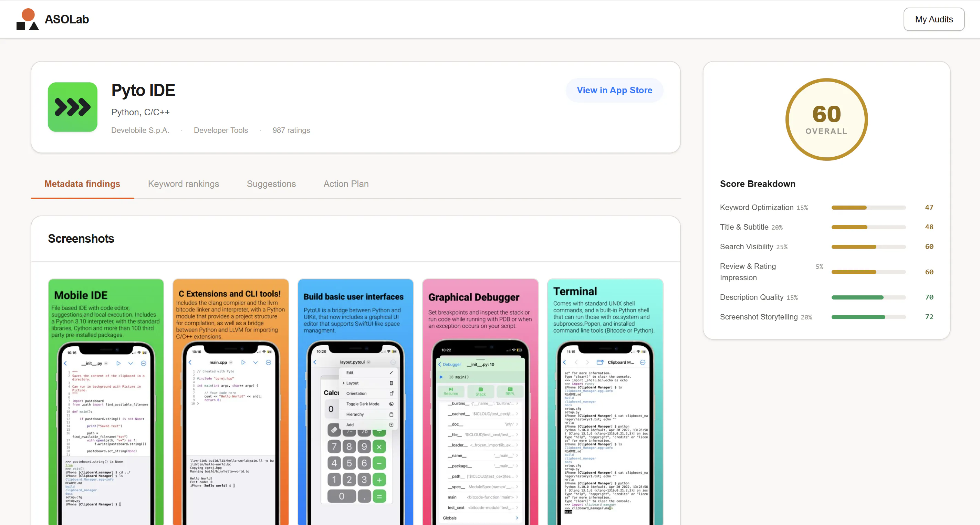
Task: Click the Keyword Optimization score bar
Action: pos(868,207)
